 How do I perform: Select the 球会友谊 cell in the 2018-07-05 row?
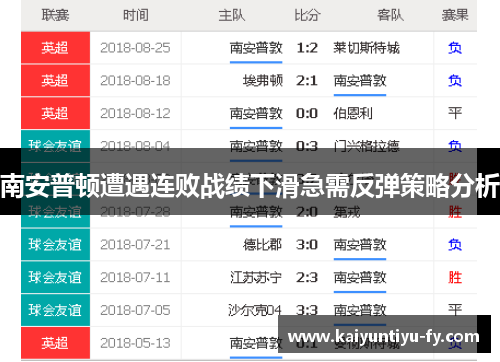(55, 310)
